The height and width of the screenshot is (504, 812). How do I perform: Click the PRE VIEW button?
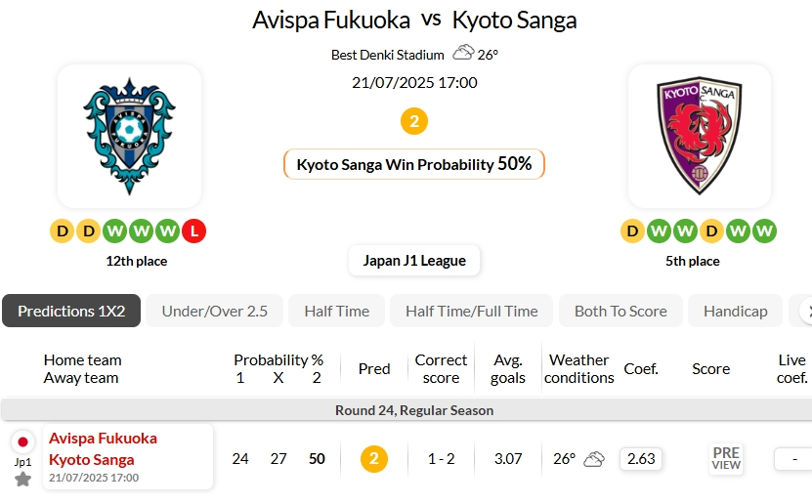(726, 458)
